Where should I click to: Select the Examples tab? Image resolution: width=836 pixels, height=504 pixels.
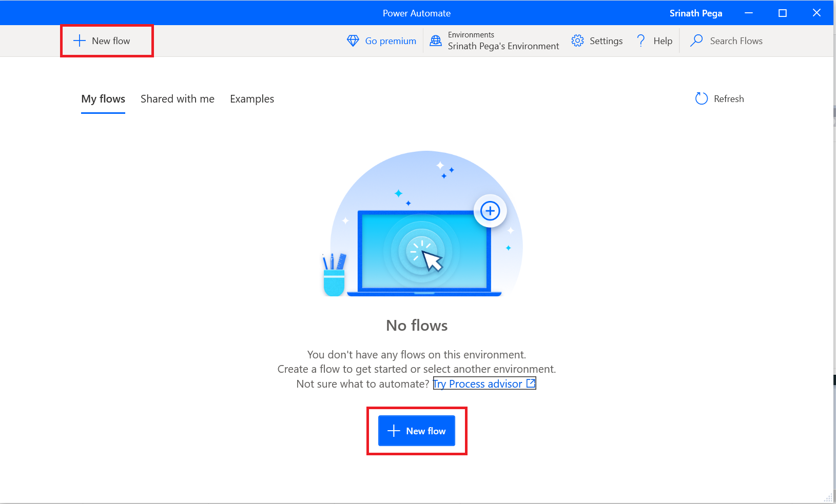coord(252,99)
